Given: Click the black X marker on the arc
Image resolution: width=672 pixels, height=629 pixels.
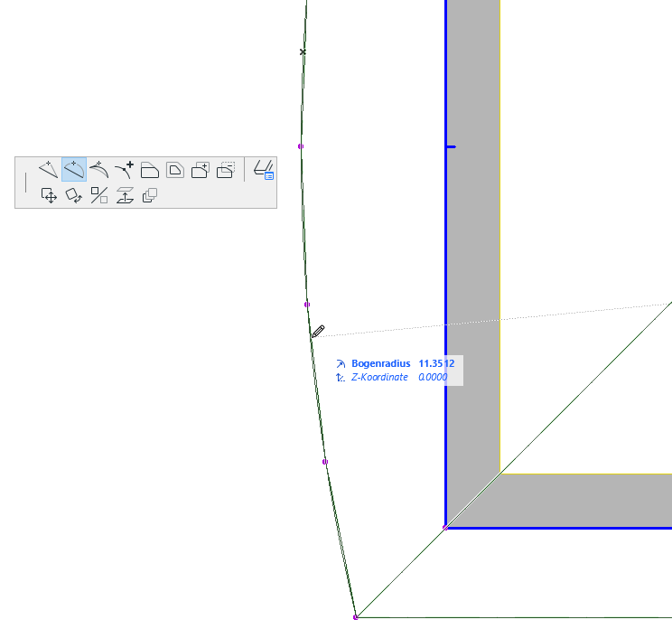Looking at the screenshot, I should point(303,52).
